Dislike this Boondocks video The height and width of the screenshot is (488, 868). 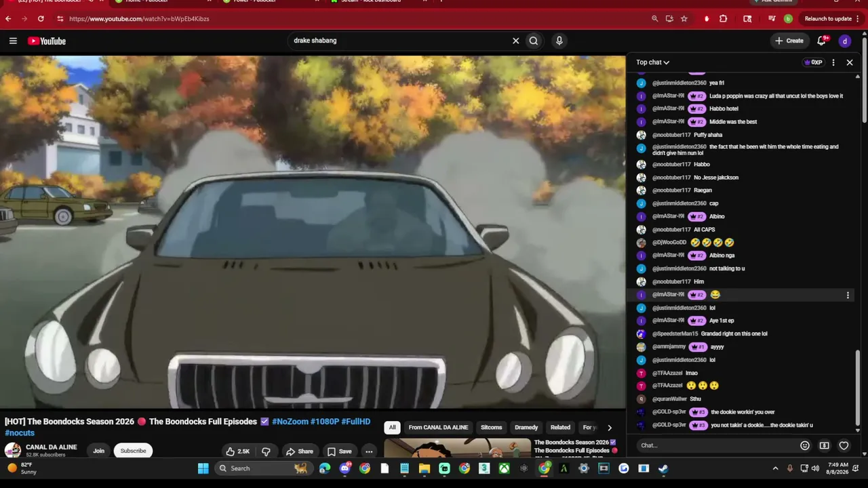(266, 451)
